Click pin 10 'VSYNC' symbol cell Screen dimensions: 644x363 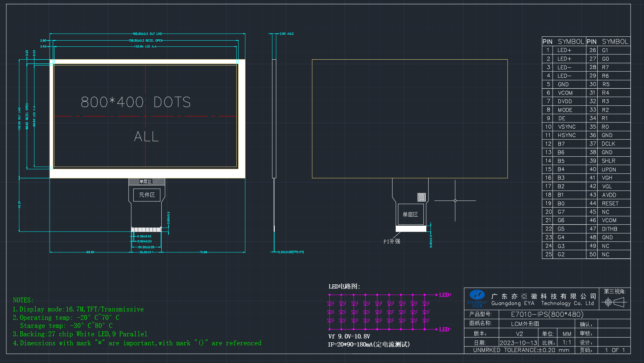point(569,127)
